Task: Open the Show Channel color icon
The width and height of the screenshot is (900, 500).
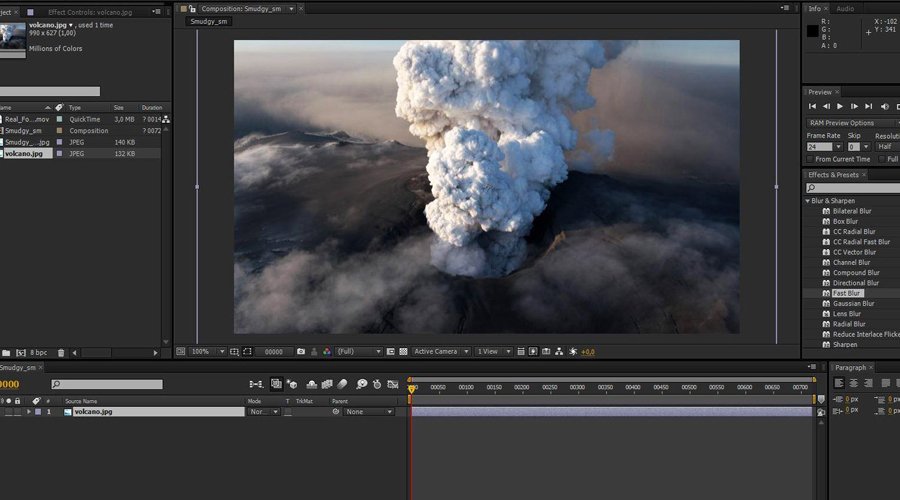Action: pos(327,351)
